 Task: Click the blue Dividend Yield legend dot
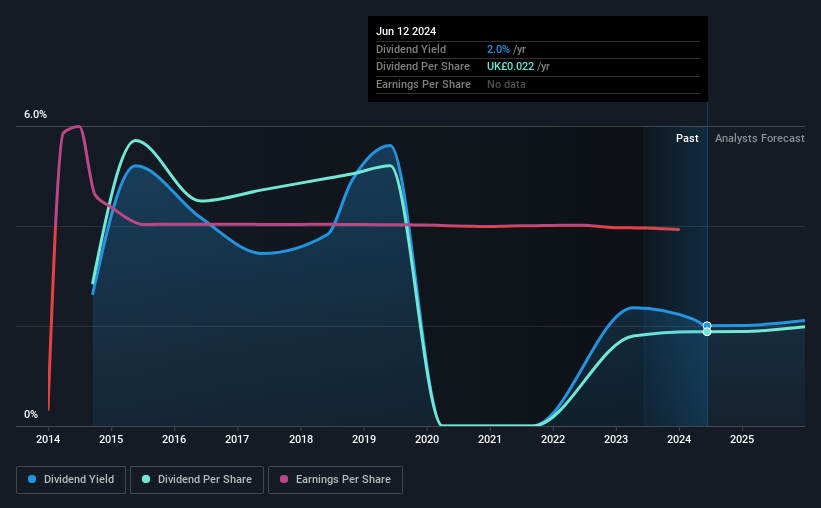tap(32, 479)
